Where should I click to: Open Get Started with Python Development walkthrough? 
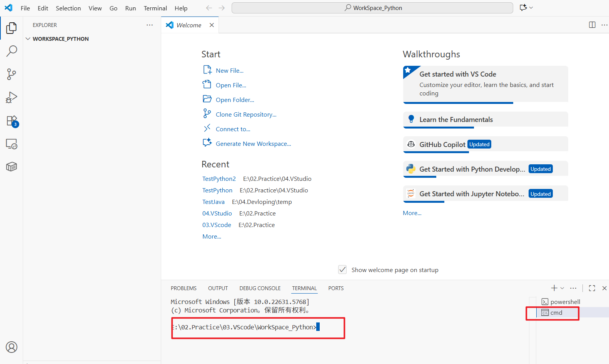pyautogui.click(x=486, y=169)
